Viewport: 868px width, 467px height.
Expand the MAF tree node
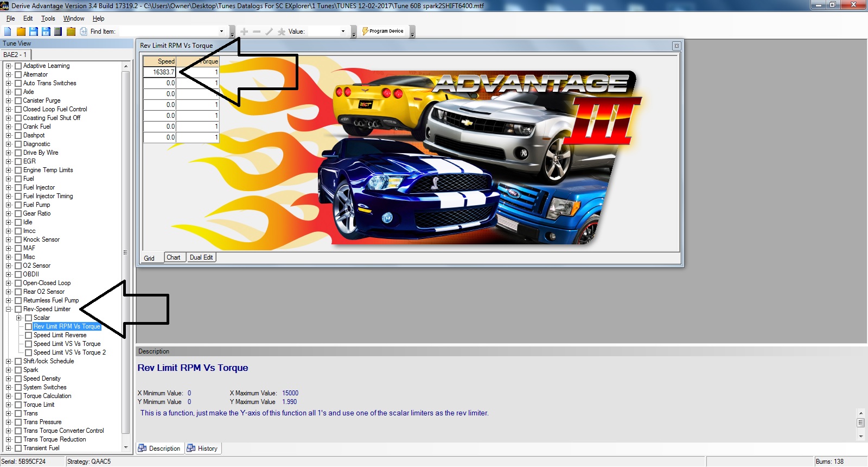tap(8, 248)
